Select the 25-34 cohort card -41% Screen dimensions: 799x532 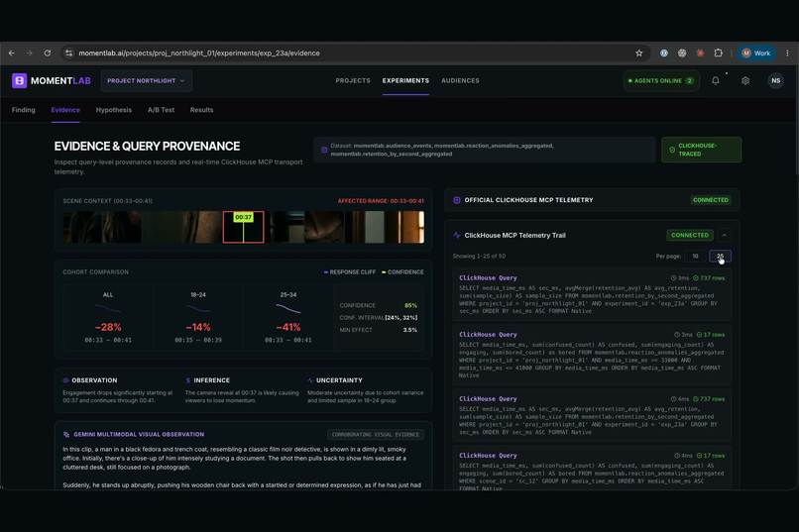(287, 317)
